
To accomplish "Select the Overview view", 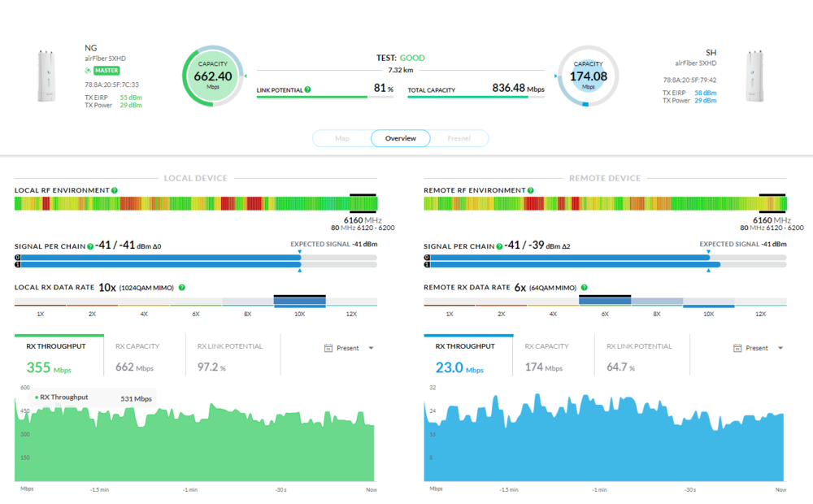I will pyautogui.click(x=401, y=138).
